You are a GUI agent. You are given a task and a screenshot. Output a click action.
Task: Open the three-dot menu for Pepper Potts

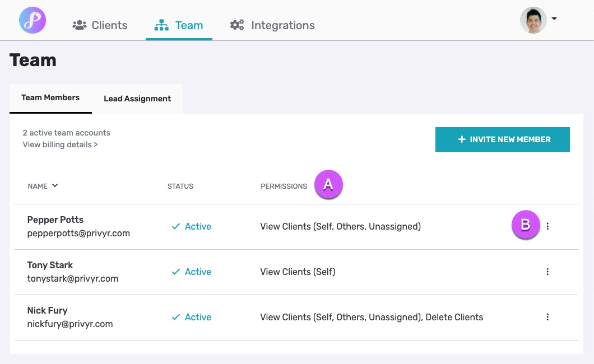547,226
